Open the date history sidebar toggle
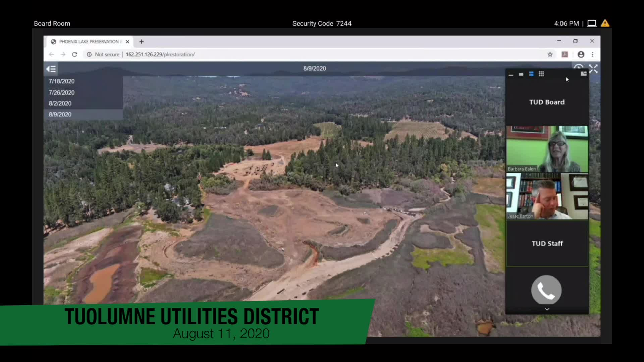 coord(51,69)
